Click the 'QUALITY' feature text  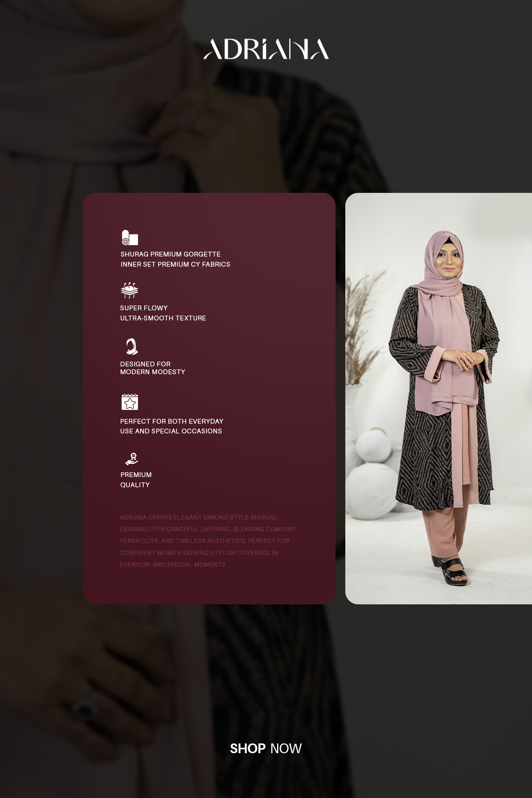click(x=135, y=485)
